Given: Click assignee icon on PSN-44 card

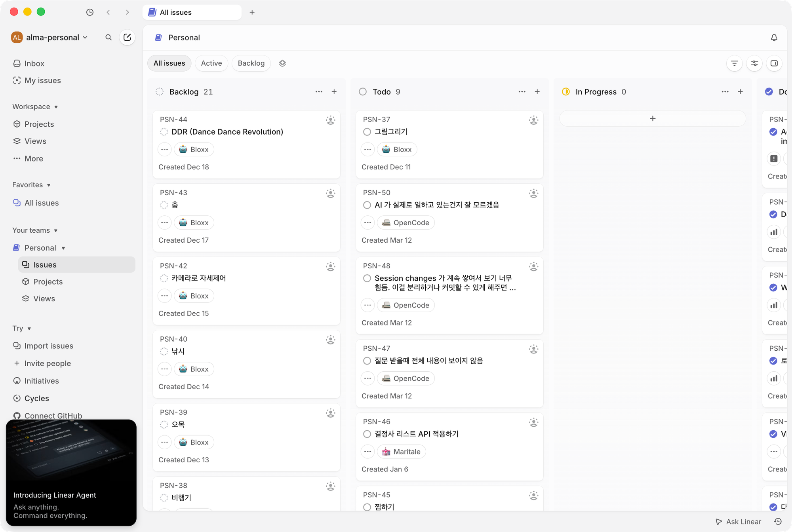Looking at the screenshot, I should point(330,120).
